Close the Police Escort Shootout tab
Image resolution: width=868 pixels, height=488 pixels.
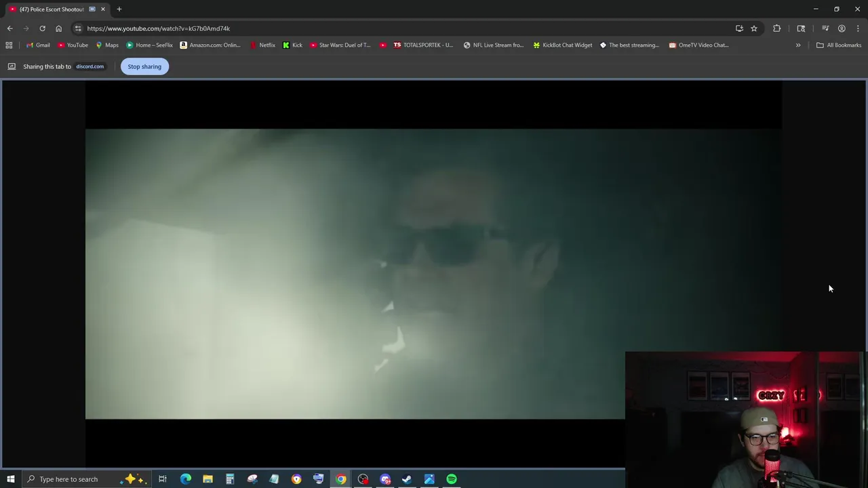103,9
